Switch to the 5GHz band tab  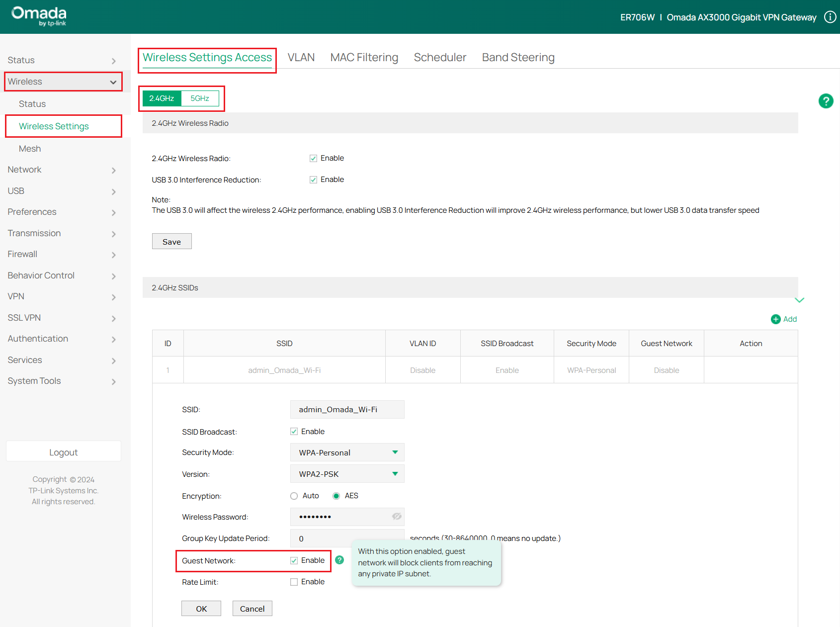click(x=200, y=98)
